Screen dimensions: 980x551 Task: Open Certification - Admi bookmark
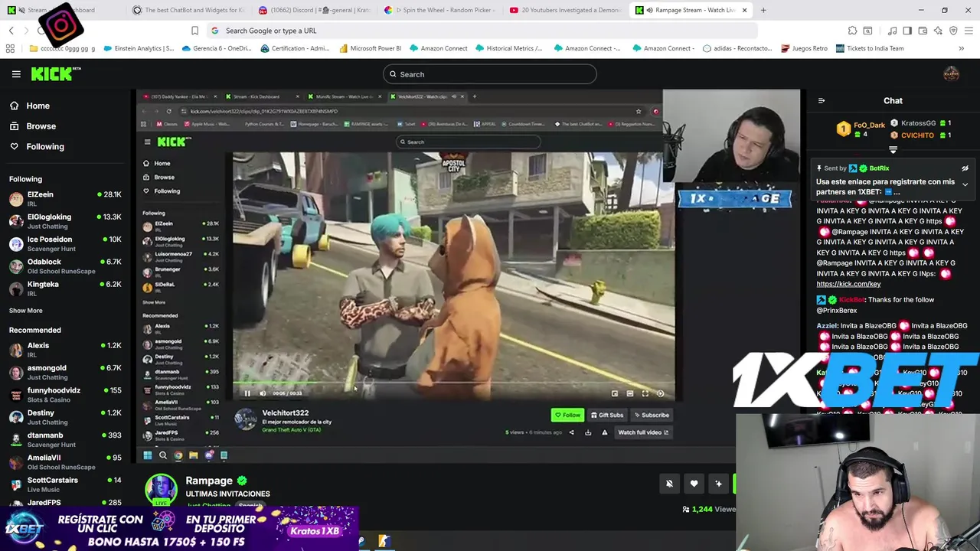(x=295, y=48)
